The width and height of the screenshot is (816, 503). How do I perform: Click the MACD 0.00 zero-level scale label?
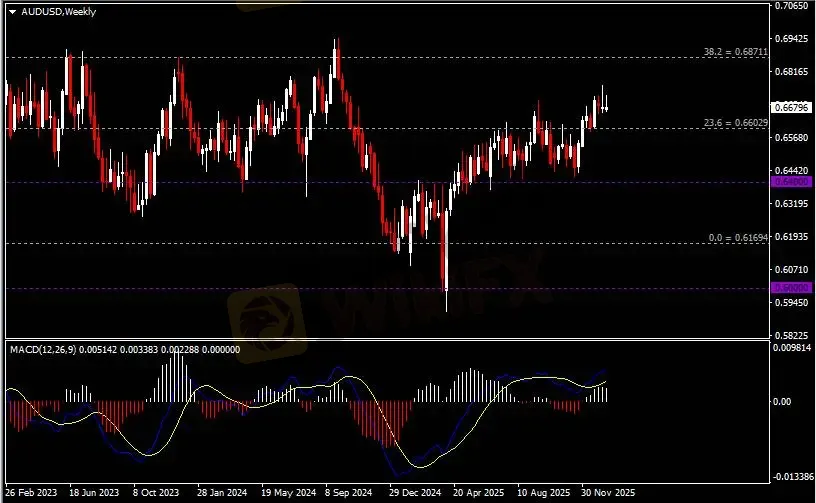782,402
